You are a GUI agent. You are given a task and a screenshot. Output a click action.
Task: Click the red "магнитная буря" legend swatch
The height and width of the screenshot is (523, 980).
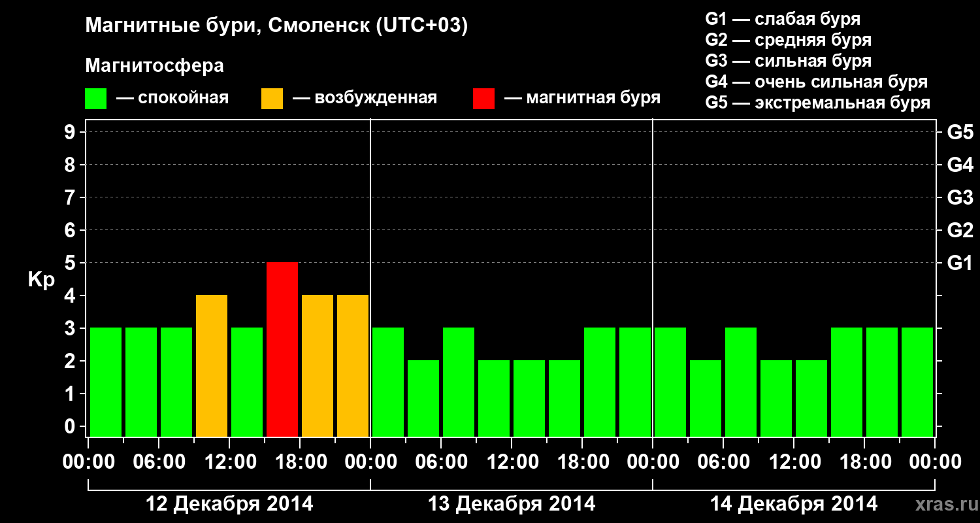[x=483, y=99]
